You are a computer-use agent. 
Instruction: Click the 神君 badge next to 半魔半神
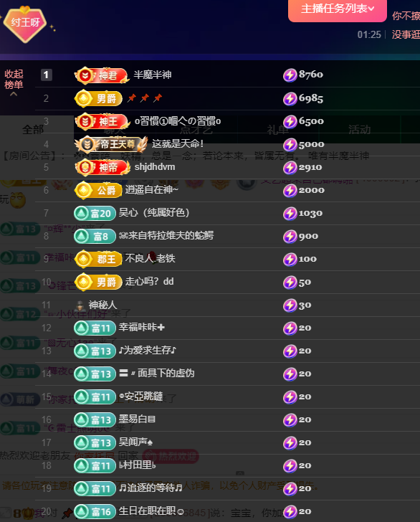pos(101,75)
